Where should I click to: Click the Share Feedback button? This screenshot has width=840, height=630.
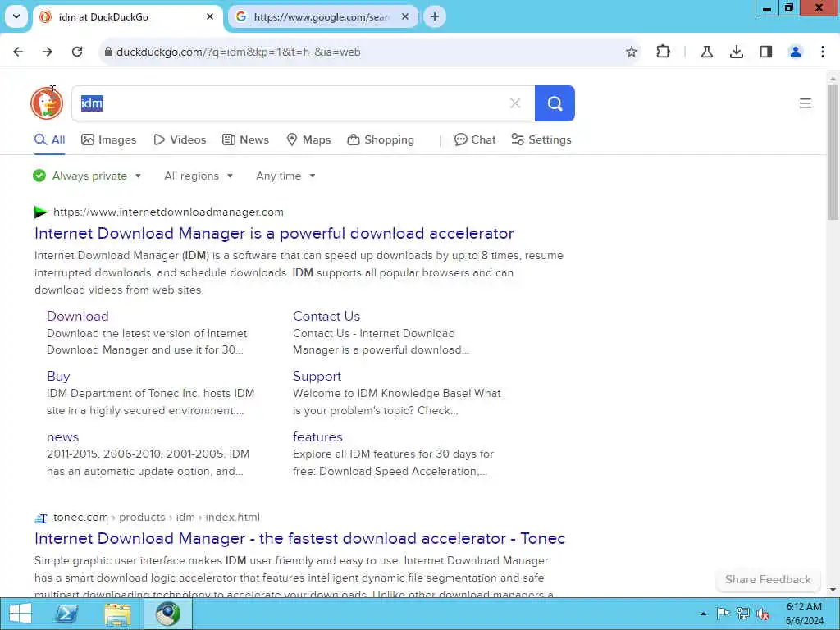point(768,580)
